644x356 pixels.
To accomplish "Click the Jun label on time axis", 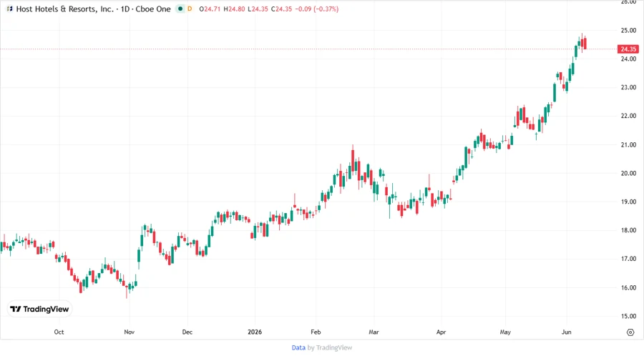I will (x=567, y=332).
